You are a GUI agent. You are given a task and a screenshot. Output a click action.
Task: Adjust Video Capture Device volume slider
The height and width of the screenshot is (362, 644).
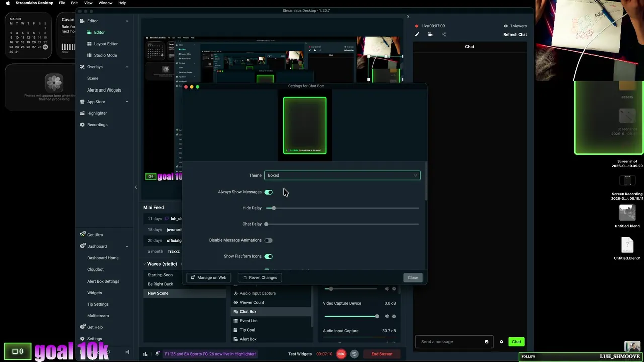(352, 316)
